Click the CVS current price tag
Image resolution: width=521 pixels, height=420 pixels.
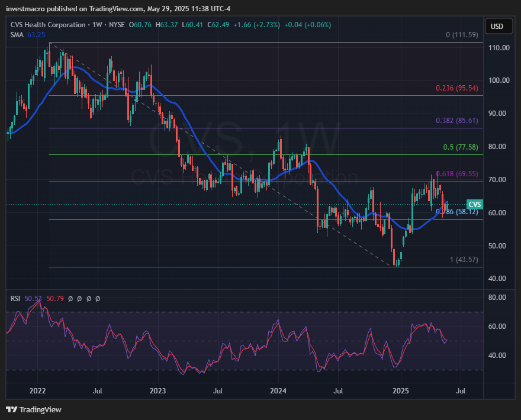coord(475,203)
